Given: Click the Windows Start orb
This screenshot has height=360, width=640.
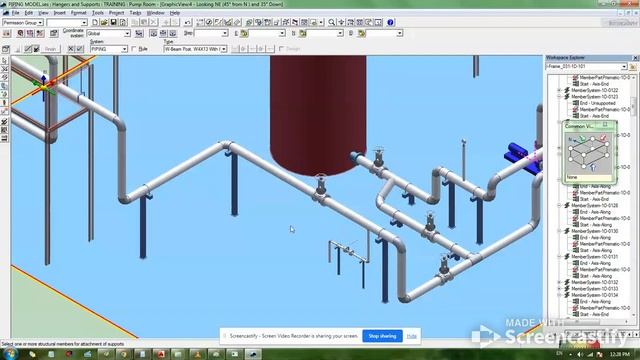Looking at the screenshot, I should click(x=10, y=353).
